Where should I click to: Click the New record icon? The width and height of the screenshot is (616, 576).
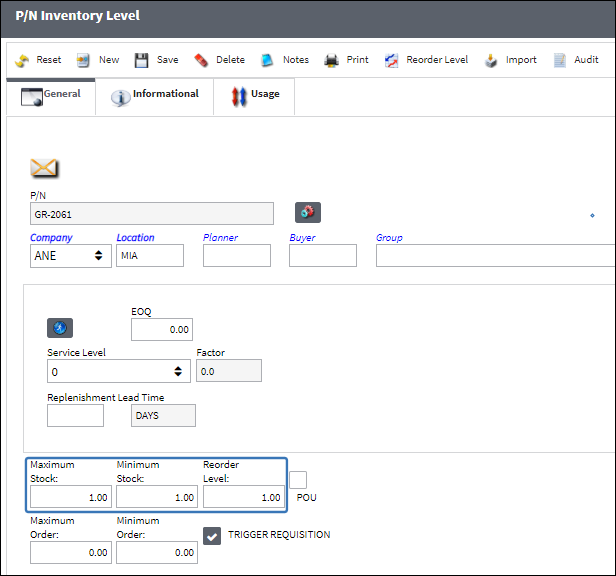pyautogui.click(x=83, y=61)
